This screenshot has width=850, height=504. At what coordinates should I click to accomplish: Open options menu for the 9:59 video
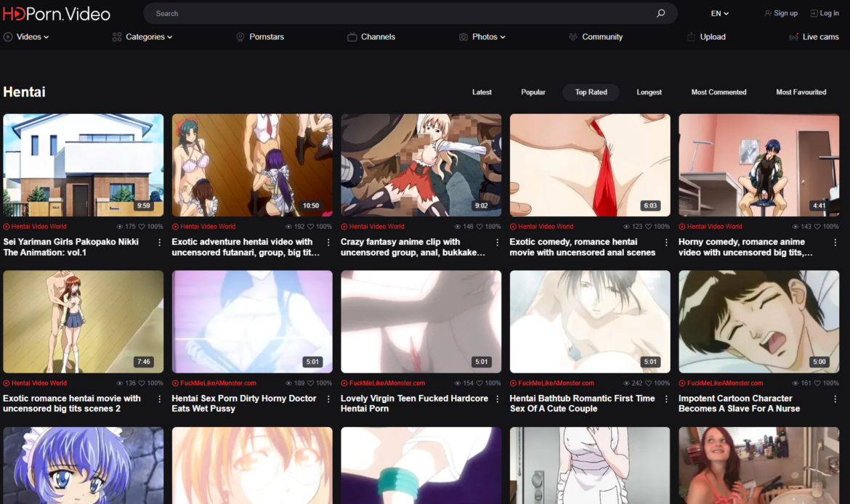160,243
